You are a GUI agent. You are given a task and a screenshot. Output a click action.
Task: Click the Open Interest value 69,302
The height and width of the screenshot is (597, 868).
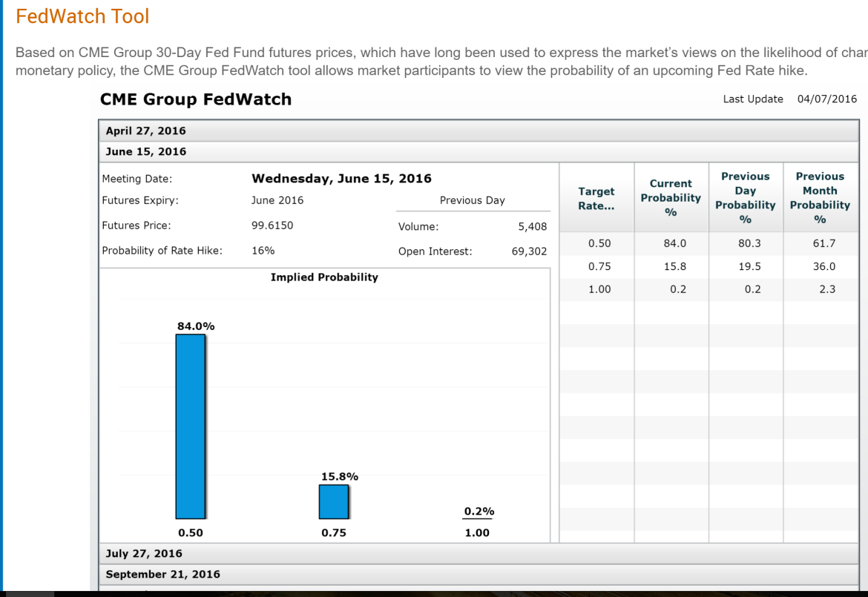coord(529,251)
